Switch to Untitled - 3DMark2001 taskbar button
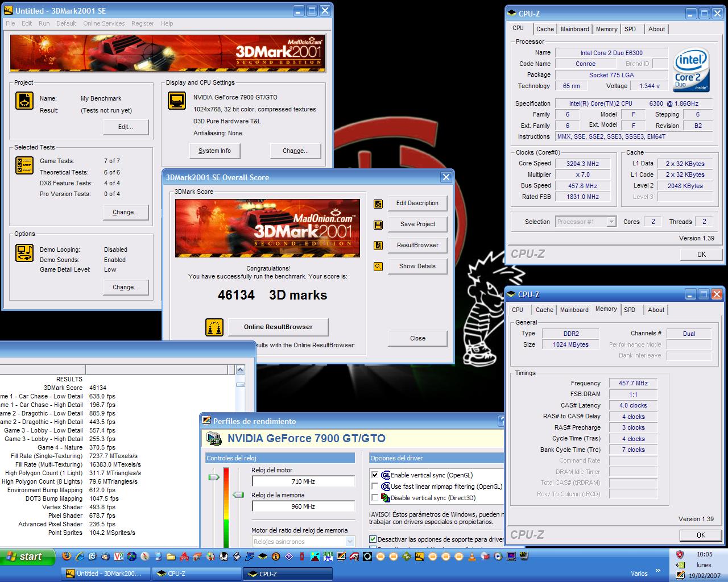The width and height of the screenshot is (728, 582). [x=105, y=573]
